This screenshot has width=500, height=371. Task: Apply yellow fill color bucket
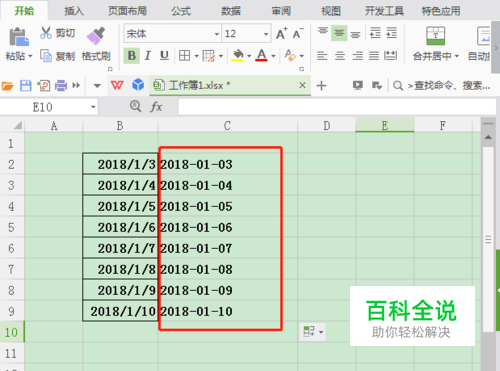tap(237, 55)
